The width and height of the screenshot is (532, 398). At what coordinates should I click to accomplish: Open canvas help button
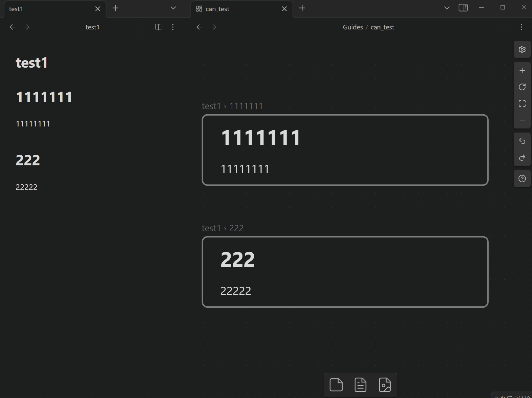point(522,179)
